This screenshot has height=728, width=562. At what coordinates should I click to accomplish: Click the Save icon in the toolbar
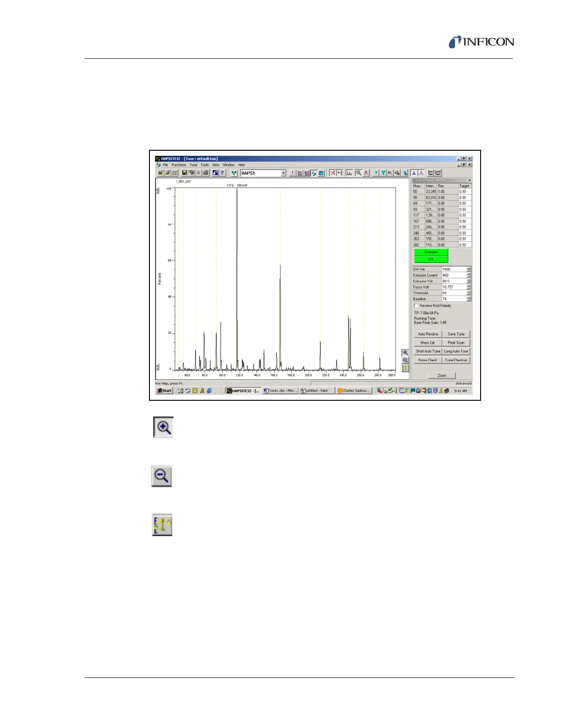point(184,173)
